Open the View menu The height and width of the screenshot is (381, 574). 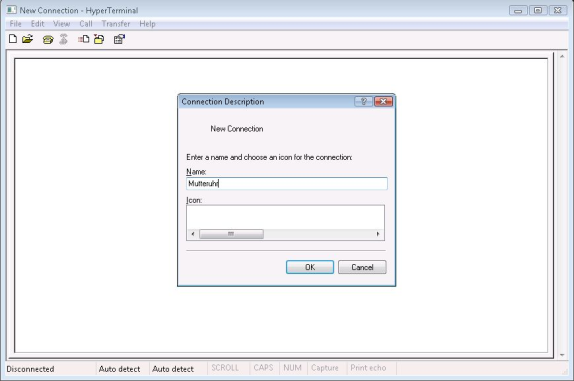62,24
